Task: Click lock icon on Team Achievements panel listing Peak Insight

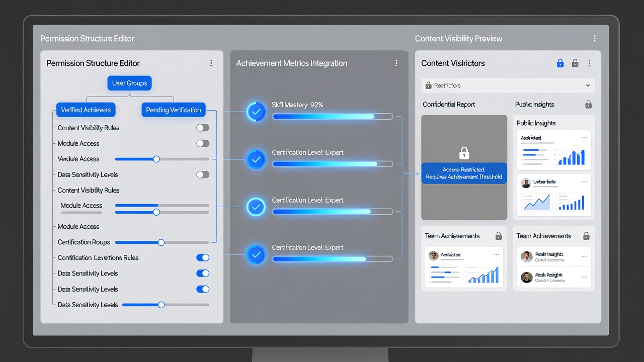Action: click(586, 236)
